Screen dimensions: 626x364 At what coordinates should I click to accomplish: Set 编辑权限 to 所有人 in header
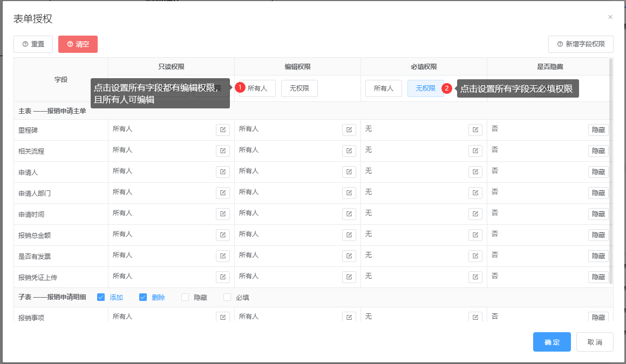[257, 88]
